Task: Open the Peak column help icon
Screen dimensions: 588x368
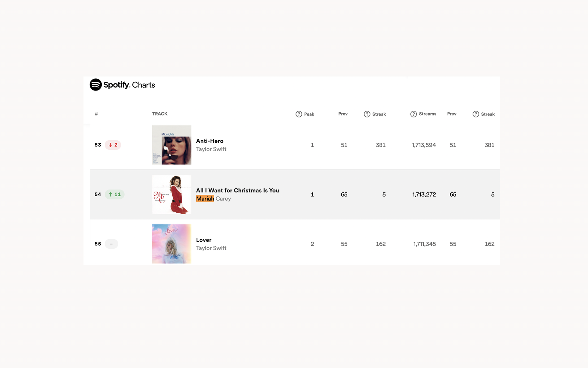Action: coord(299,114)
